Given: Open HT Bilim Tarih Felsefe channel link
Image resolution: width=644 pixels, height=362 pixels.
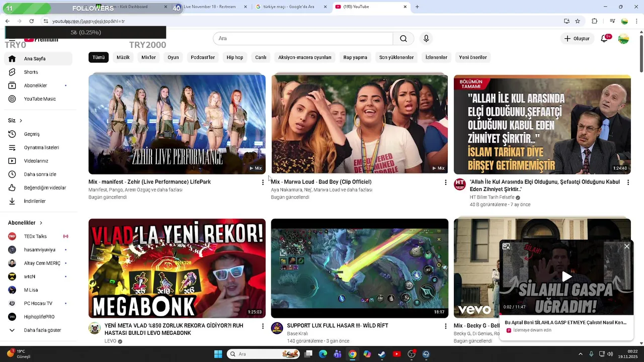Looking at the screenshot, I should coord(492,197).
